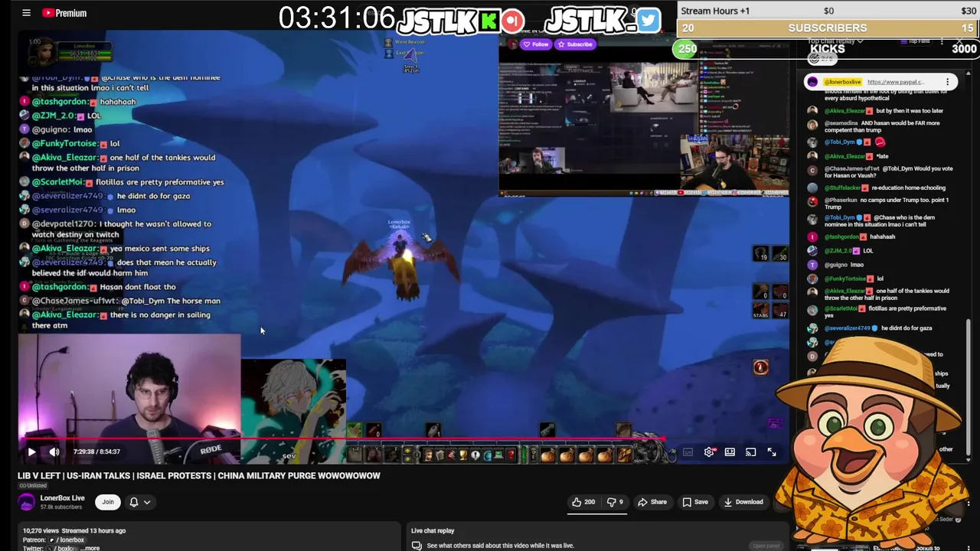Expand the notification preferences chevron
980x551 pixels.
coord(147,502)
